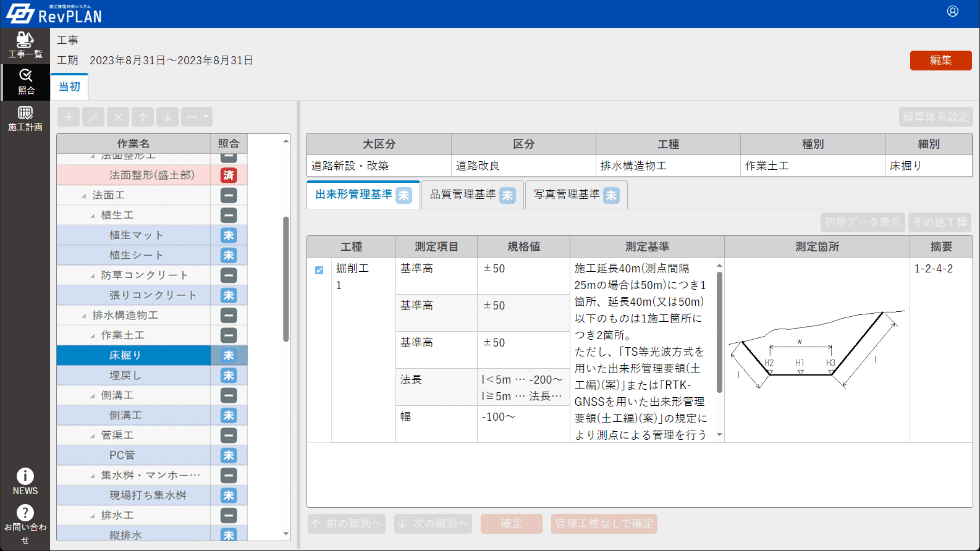The height and width of the screenshot is (551, 980).
Task: Collapse the 排水工 tree node
Action: (x=93, y=515)
